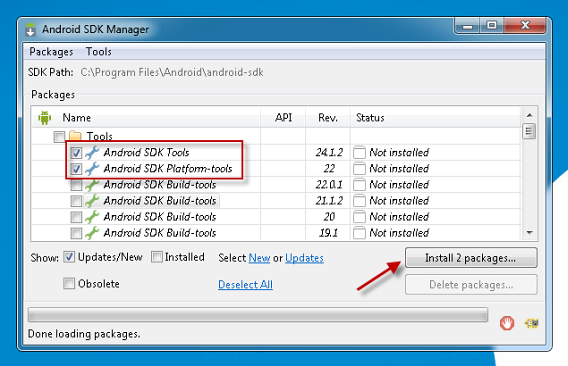Click the Platform-tools wrench icon
Screen dimensions: 568x366
[92, 169]
